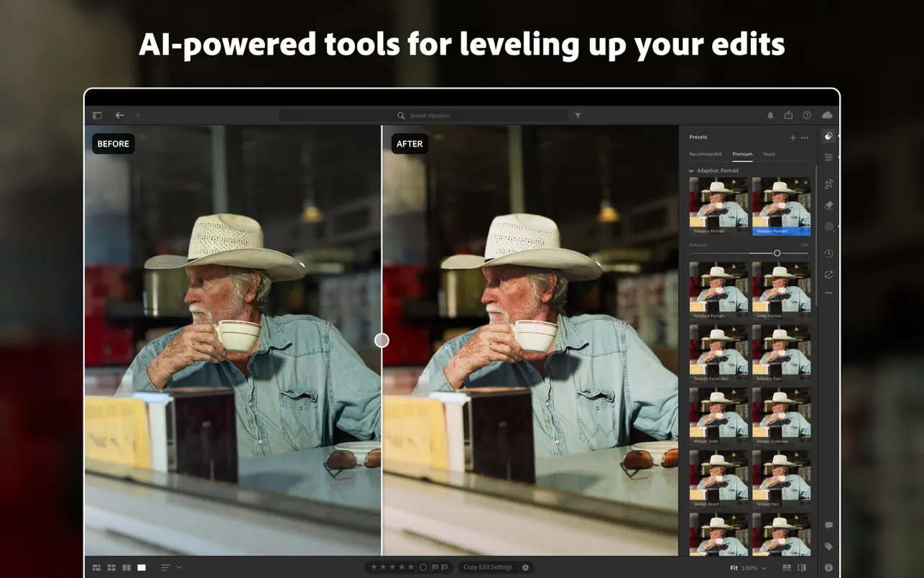Collapse the Adaptive: Portrait preset group
Image resolution: width=924 pixels, height=578 pixels.
click(x=691, y=170)
